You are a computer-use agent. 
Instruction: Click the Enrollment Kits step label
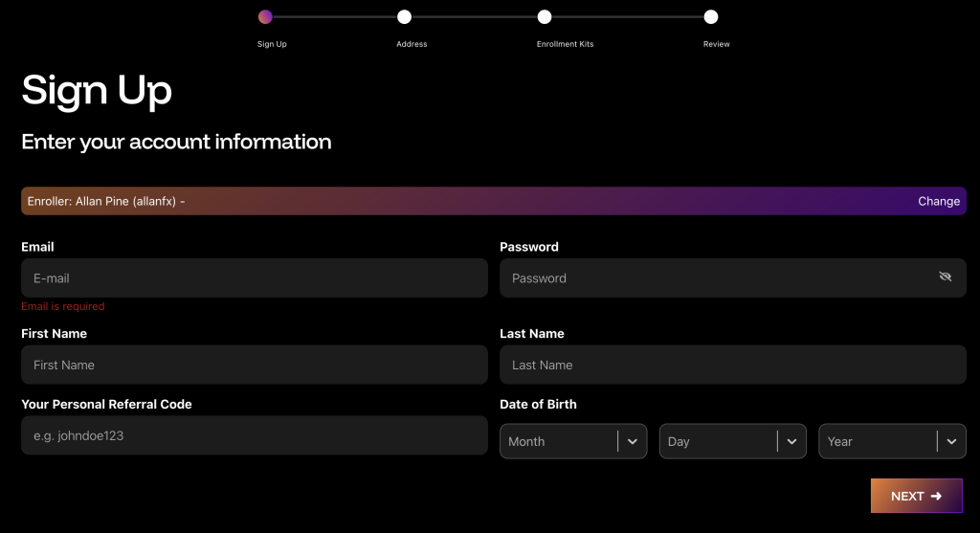565,44
